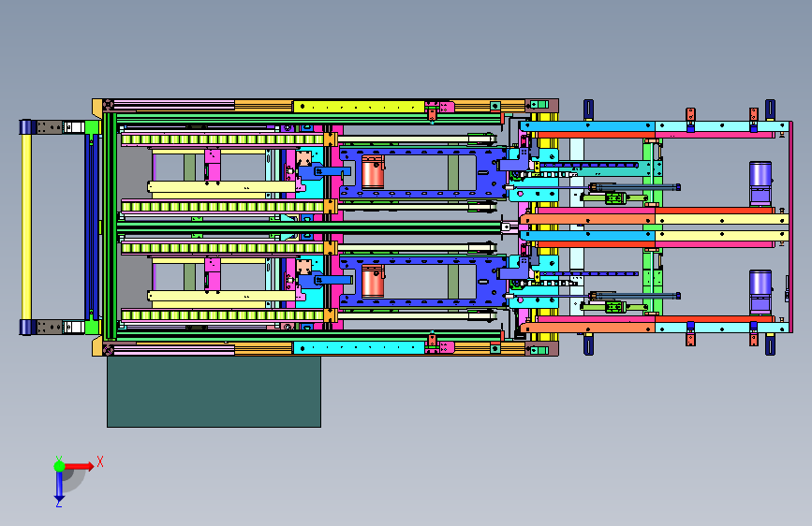Select the dark teal rectangular plate below assembly
Image resolution: width=812 pixels, height=526 pixels.
(214, 391)
